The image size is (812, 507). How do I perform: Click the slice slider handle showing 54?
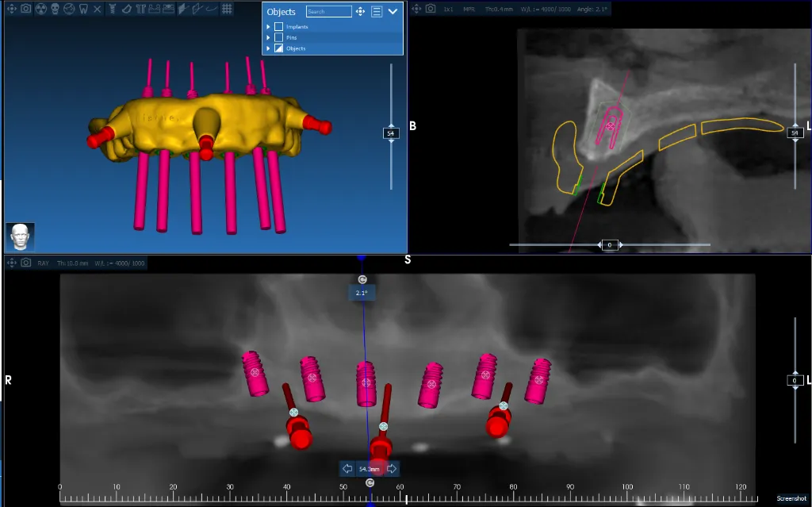tap(390, 133)
